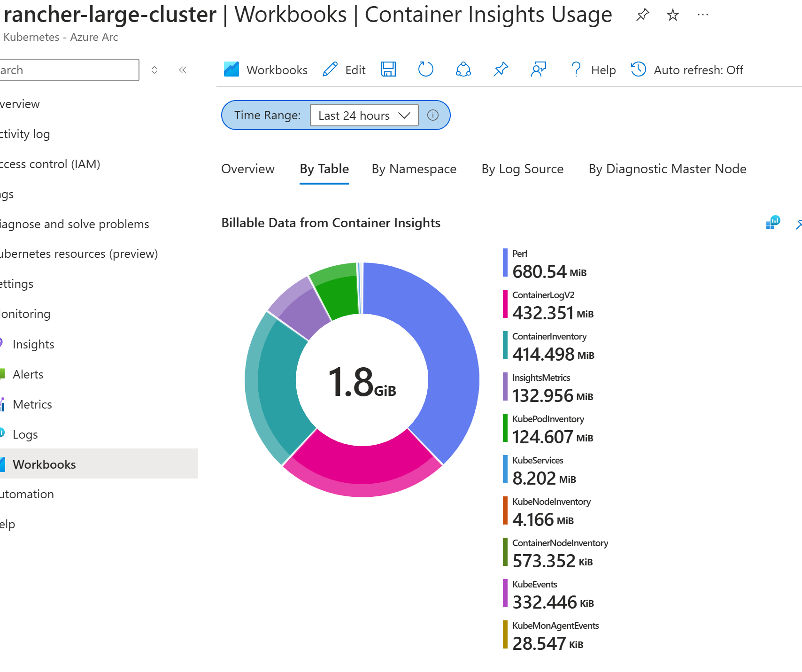Pin this page using title pin icon
The image size is (802, 672).
coord(642,15)
